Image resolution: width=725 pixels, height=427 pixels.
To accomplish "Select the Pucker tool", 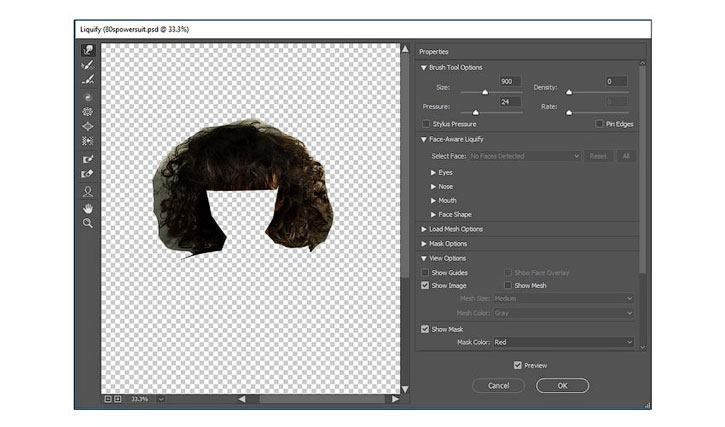I will coord(88,111).
